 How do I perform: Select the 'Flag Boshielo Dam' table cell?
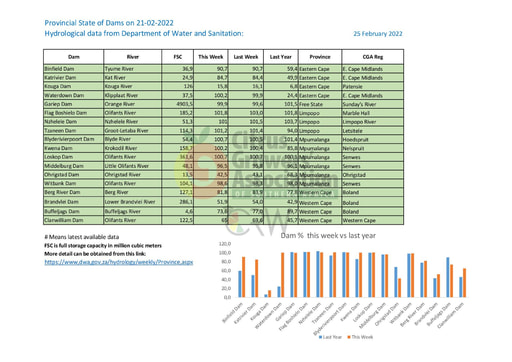(x=74, y=113)
